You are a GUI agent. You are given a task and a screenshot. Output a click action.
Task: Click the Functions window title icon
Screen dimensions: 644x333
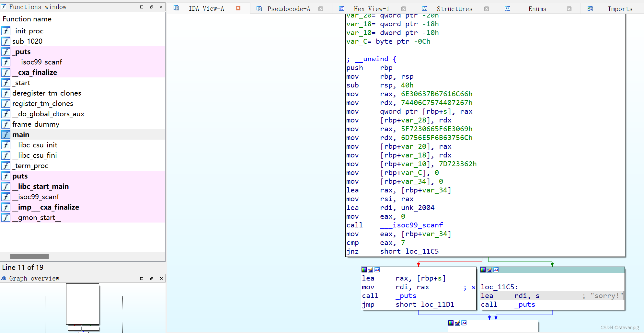[4, 6]
